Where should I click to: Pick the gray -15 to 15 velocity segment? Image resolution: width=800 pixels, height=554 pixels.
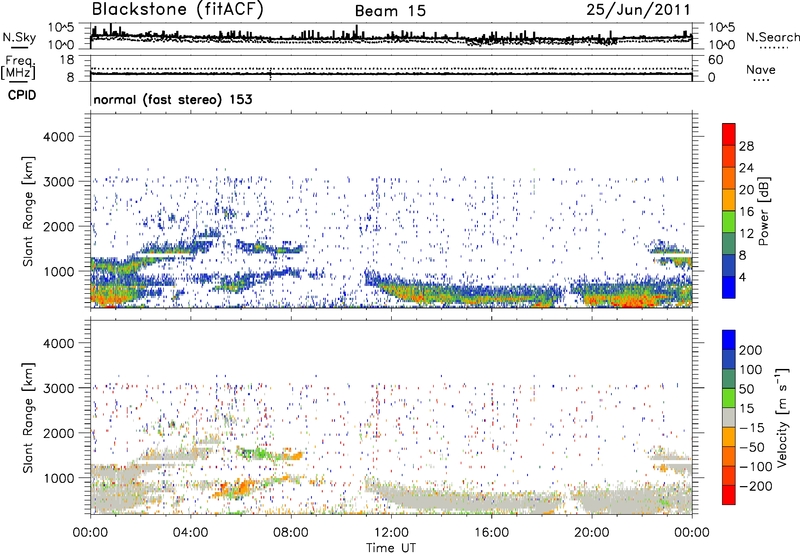click(x=729, y=417)
